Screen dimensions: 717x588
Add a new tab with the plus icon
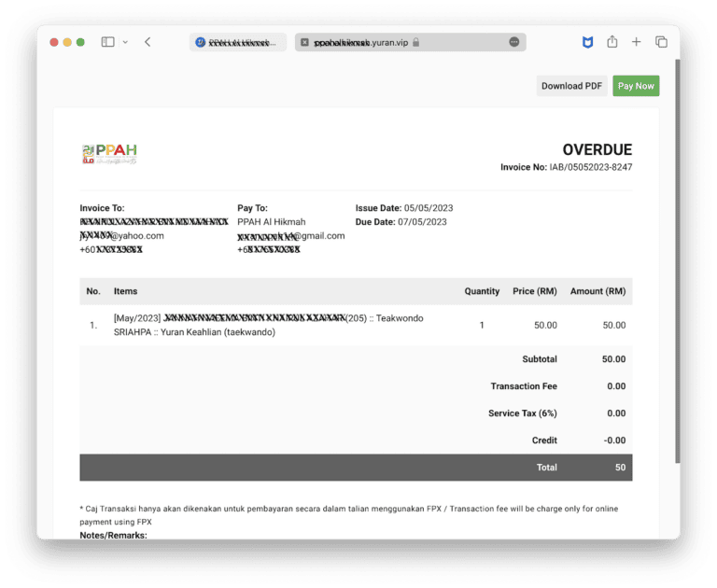tap(636, 42)
